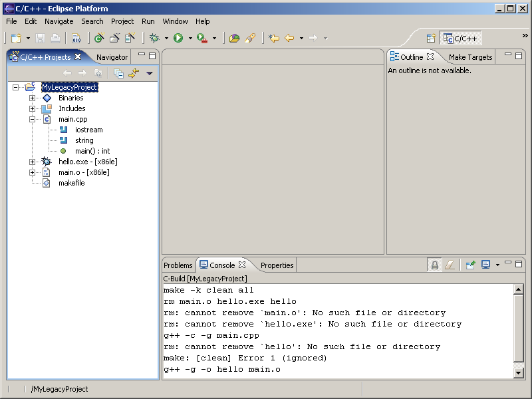Expand the Binaries tree node
This screenshot has width=532, height=399.
click(x=32, y=98)
